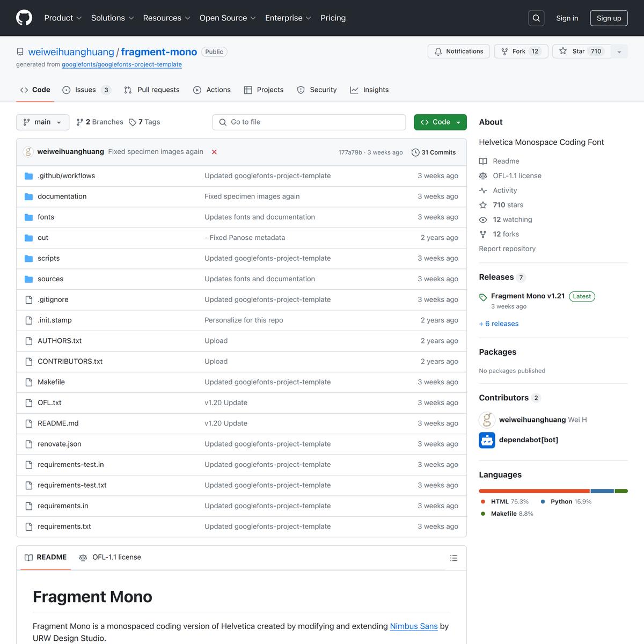Open the green Code dropdown button
Viewport: 644px width, 644px height.
[x=440, y=122]
